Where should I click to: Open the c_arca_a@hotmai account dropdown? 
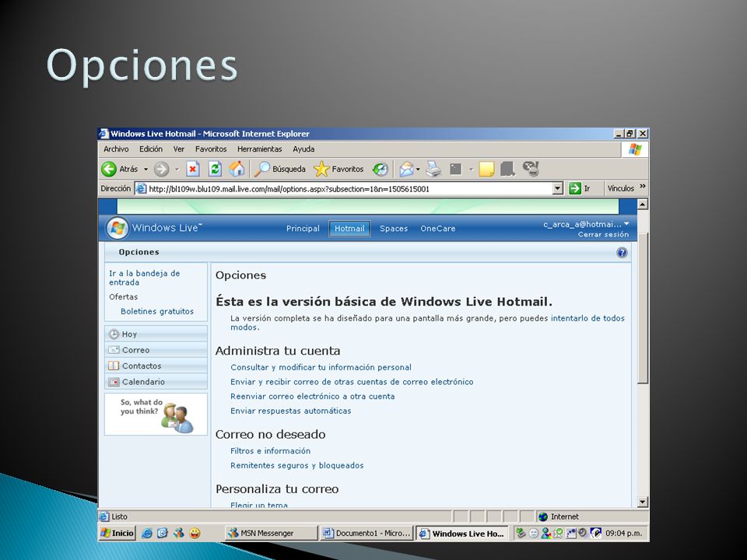click(x=626, y=224)
